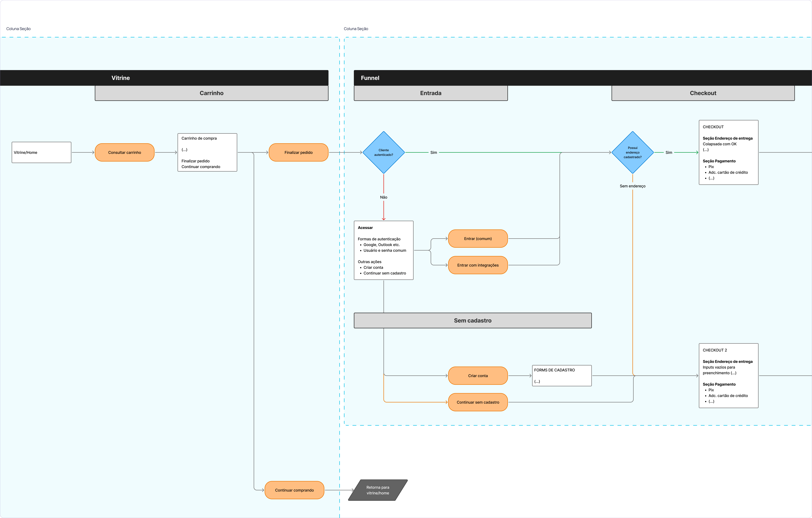Select the Vitrine/Home start node

click(41, 152)
